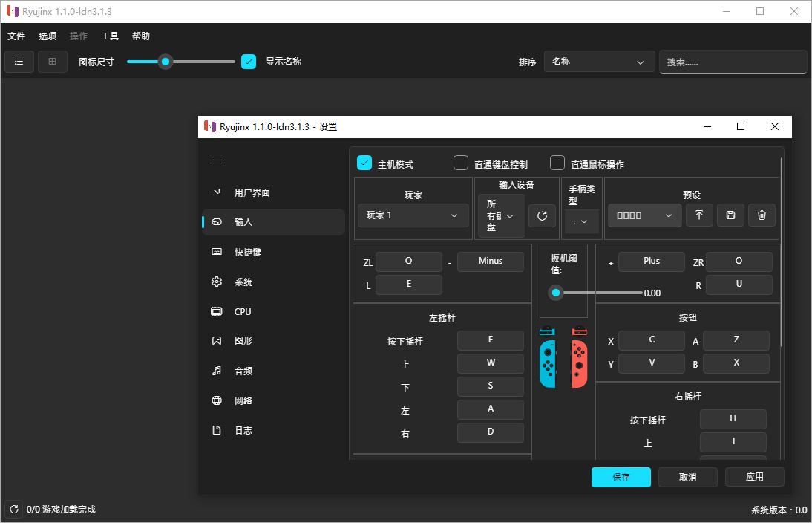This screenshot has width=812, height=523.
Task: Switch to grid view layout
Action: click(51, 62)
